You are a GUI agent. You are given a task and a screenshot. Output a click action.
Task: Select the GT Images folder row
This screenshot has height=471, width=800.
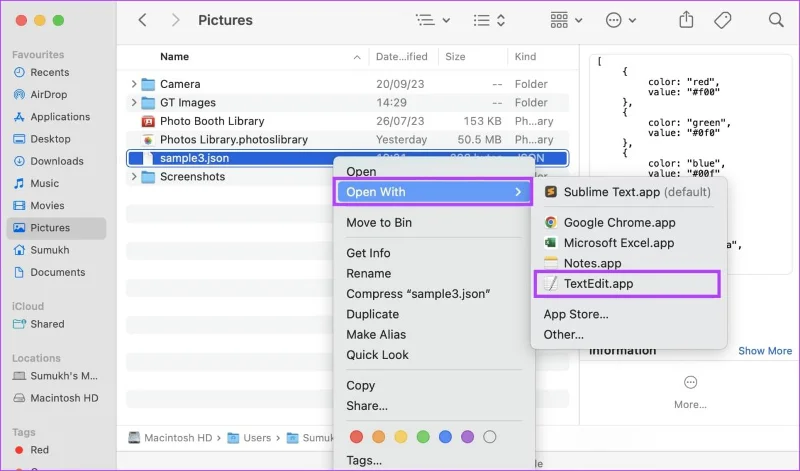point(347,103)
